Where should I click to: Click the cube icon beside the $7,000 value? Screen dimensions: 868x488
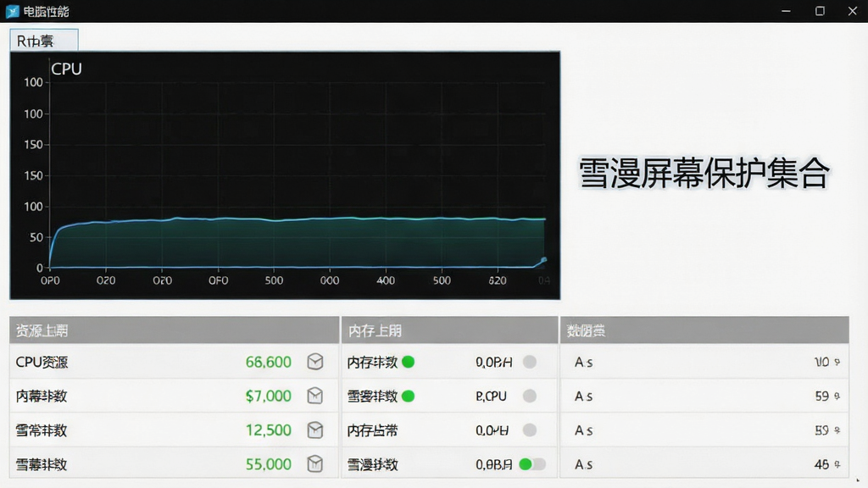[x=315, y=396]
